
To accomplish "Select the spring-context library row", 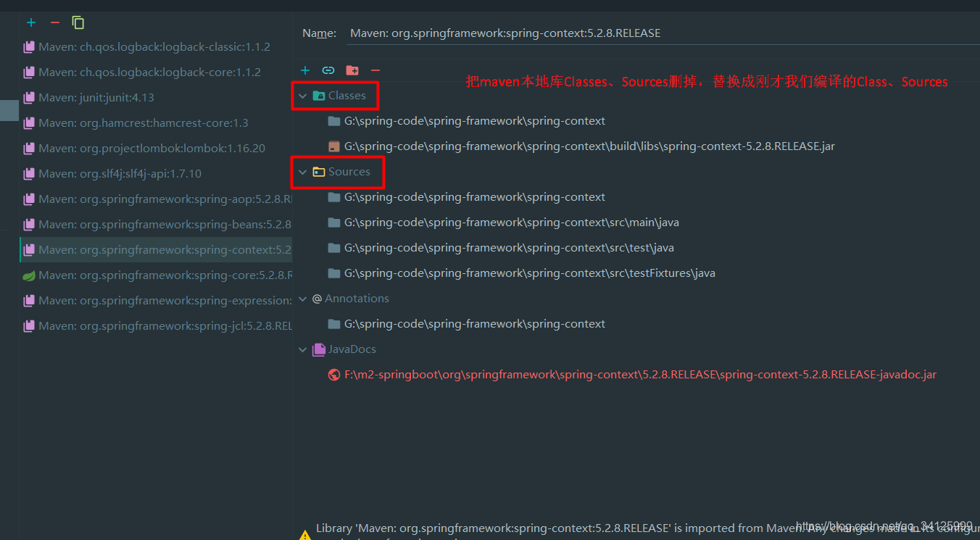I will click(156, 249).
